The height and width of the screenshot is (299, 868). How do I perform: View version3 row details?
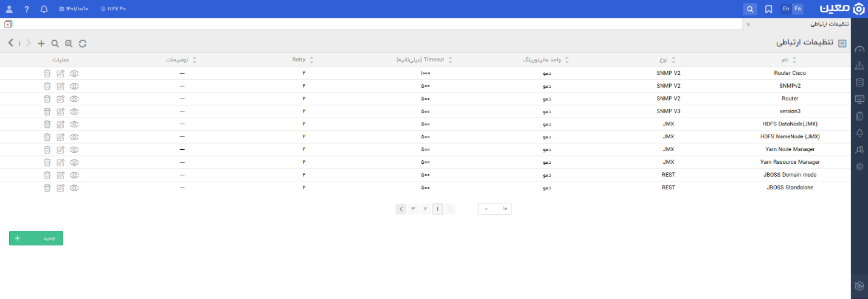coord(74,111)
